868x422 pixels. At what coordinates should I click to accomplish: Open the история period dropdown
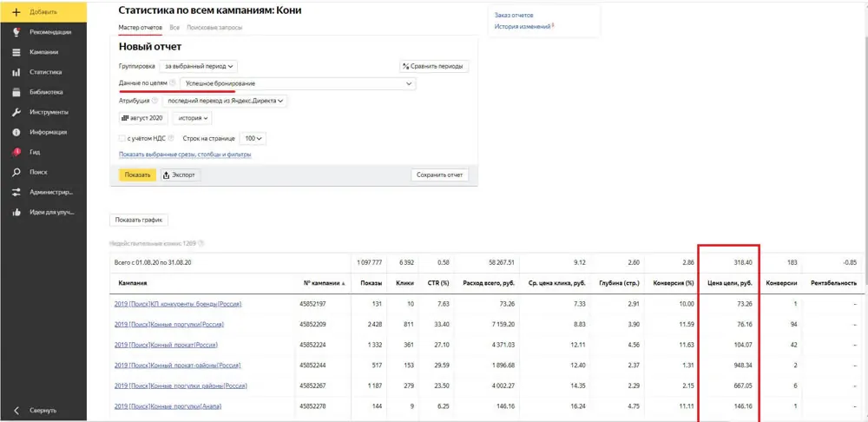coord(192,118)
